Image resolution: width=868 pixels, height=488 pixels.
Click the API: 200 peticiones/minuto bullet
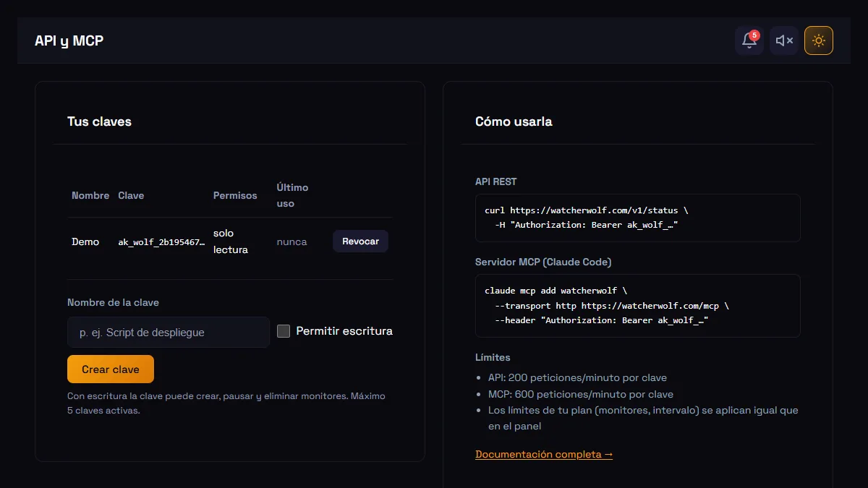click(x=577, y=377)
